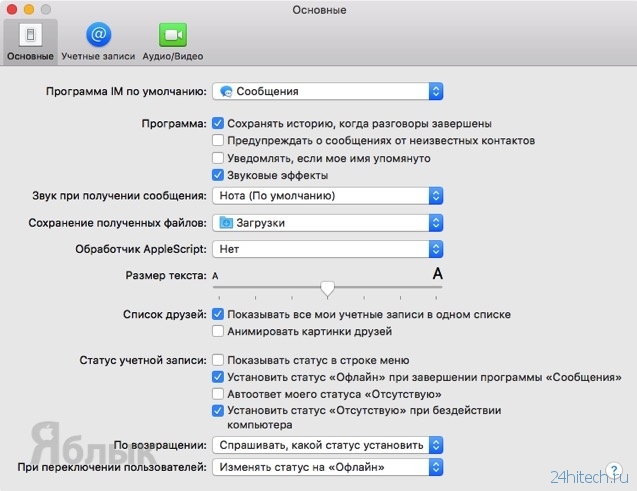
Task: Toggle Установить статус «Офлайн» при завершении программы
Action: click(x=218, y=377)
